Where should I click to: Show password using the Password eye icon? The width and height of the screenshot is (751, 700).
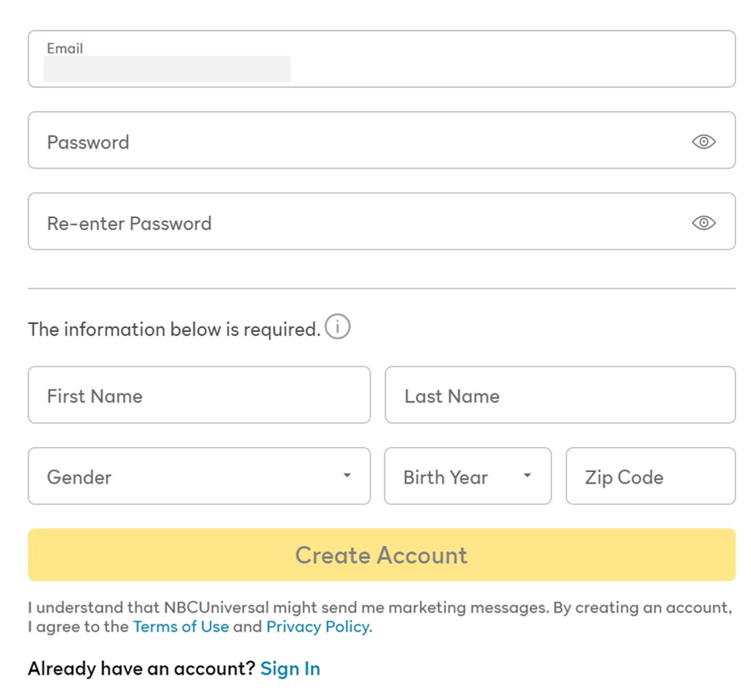click(703, 142)
